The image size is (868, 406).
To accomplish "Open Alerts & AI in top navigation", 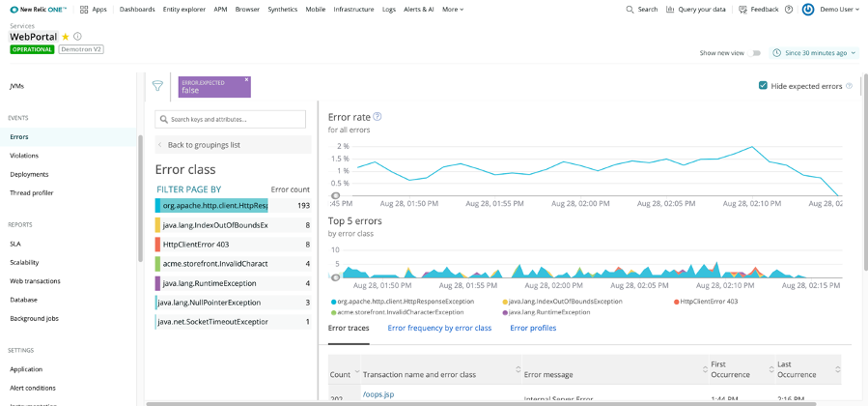I will 418,10.
